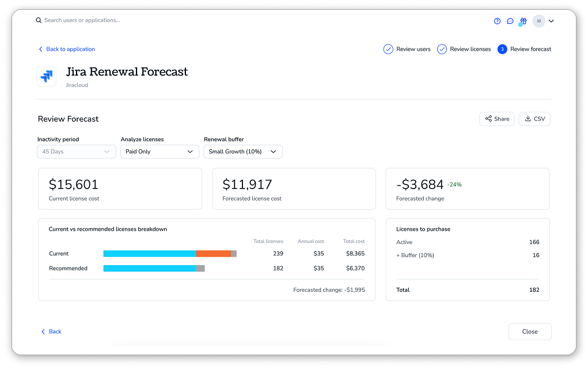Screen dimensions: 588x369
Task: Click the Review licenses checkmark icon
Action: pos(442,50)
